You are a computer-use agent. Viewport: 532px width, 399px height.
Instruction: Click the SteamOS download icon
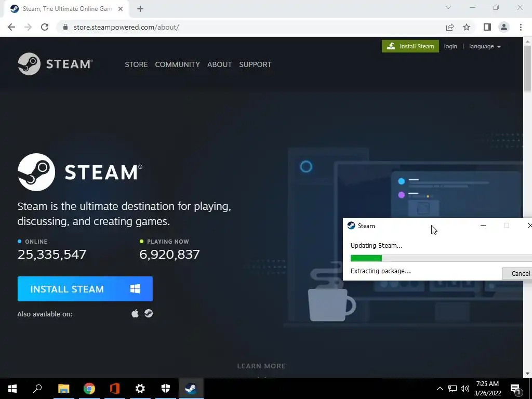149,313
